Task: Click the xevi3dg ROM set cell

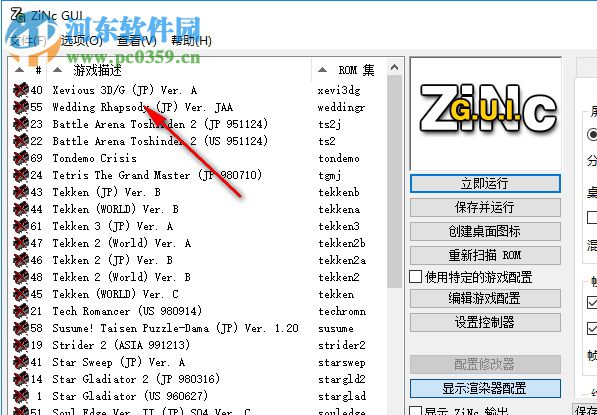Action: click(x=339, y=91)
